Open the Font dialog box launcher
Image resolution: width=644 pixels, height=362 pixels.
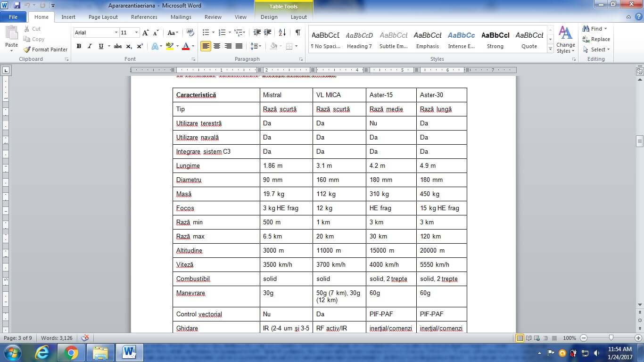pyautogui.click(x=194, y=59)
